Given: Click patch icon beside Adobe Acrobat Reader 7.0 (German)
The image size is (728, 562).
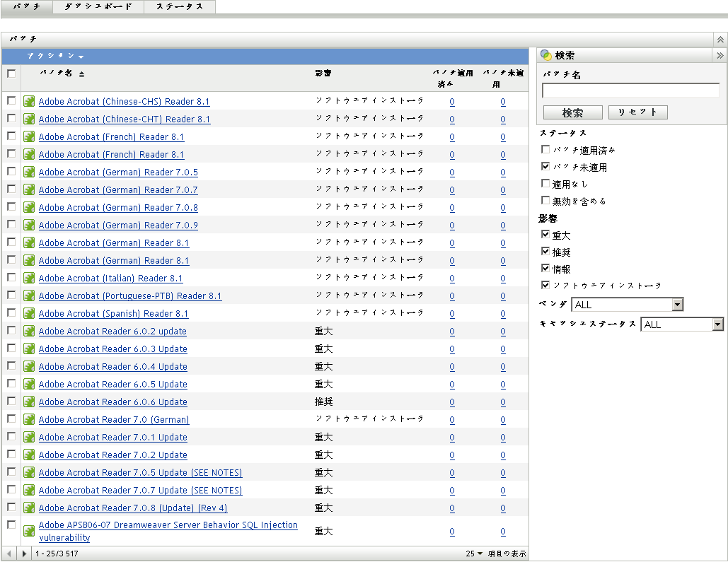Looking at the screenshot, I should pyautogui.click(x=29, y=419).
